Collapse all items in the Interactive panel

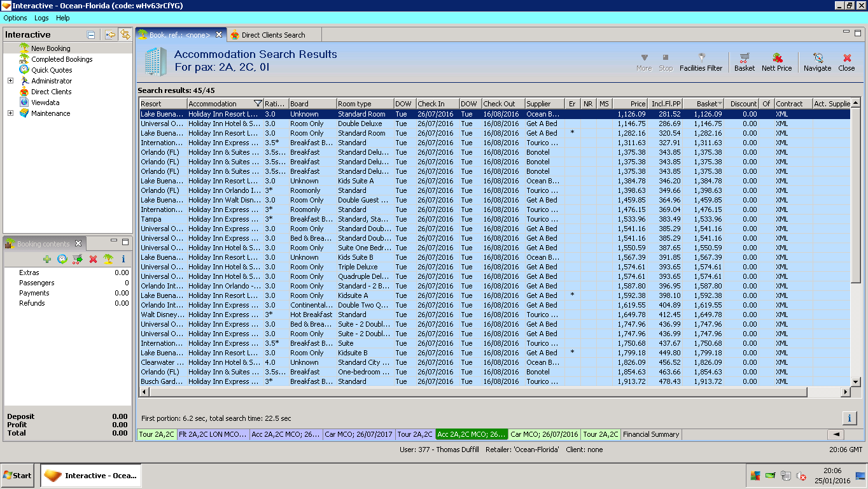tap(91, 35)
